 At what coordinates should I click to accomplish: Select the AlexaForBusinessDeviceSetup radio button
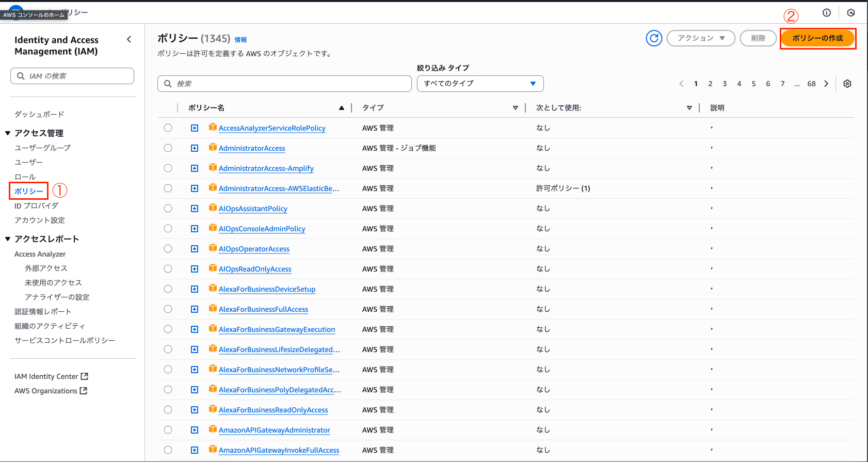click(168, 289)
